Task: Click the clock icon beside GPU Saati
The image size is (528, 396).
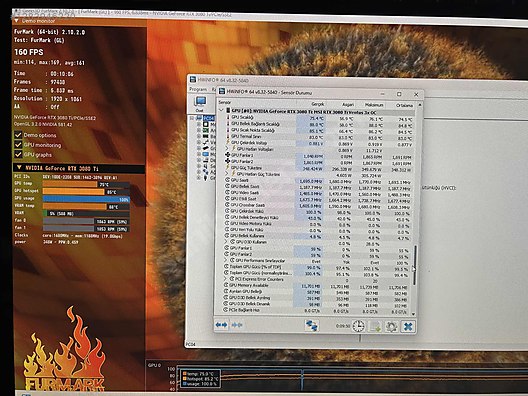Action: pyautogui.click(x=228, y=180)
